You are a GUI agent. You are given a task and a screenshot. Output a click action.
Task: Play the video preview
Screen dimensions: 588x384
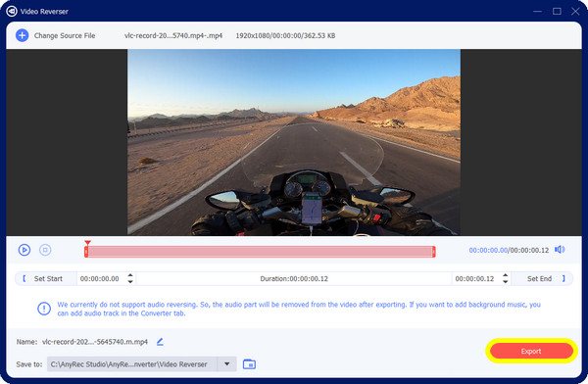coord(24,250)
